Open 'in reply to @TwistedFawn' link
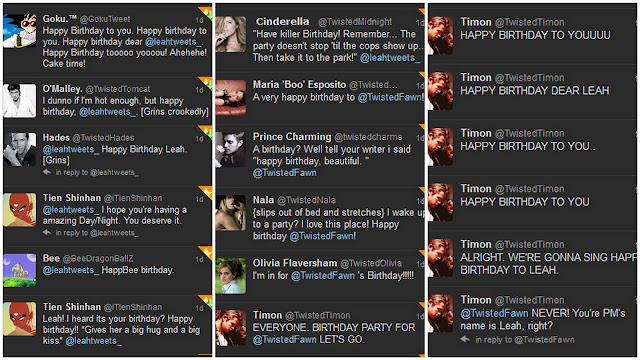 click(525, 340)
